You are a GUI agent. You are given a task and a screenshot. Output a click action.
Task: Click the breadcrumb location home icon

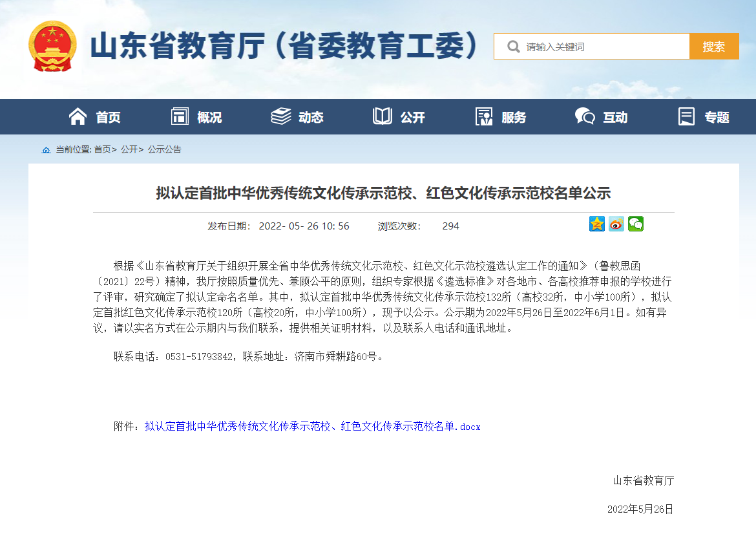tap(46, 150)
